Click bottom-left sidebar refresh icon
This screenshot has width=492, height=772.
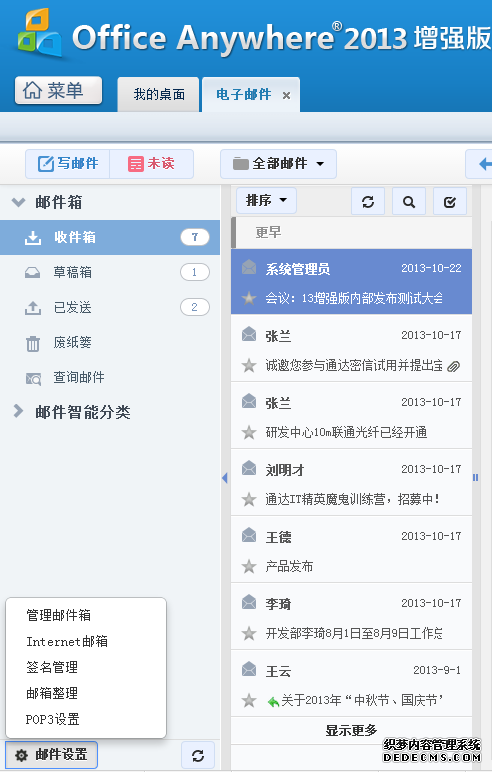tap(198, 756)
